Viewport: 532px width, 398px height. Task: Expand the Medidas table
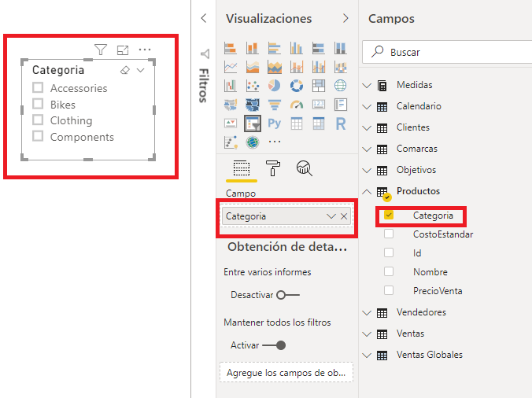367,86
